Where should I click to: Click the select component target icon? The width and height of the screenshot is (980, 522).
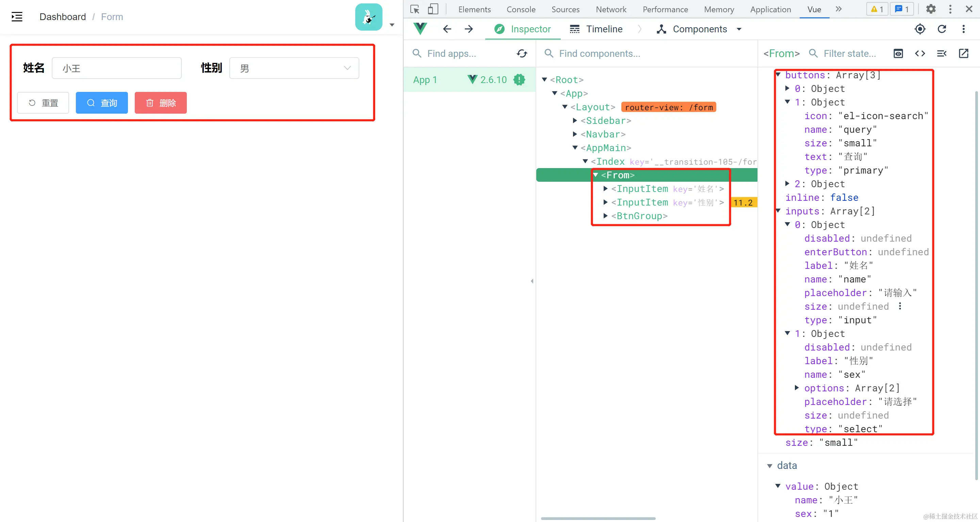[920, 29]
